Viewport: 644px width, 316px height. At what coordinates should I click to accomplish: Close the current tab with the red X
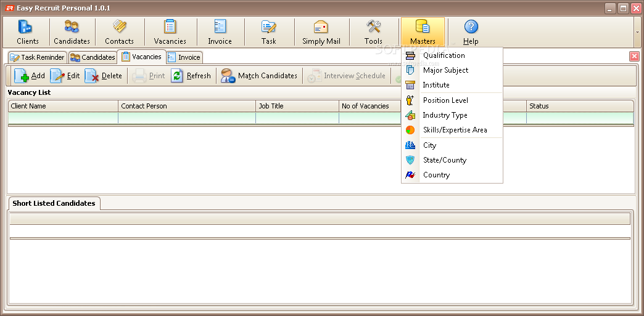[x=634, y=57]
